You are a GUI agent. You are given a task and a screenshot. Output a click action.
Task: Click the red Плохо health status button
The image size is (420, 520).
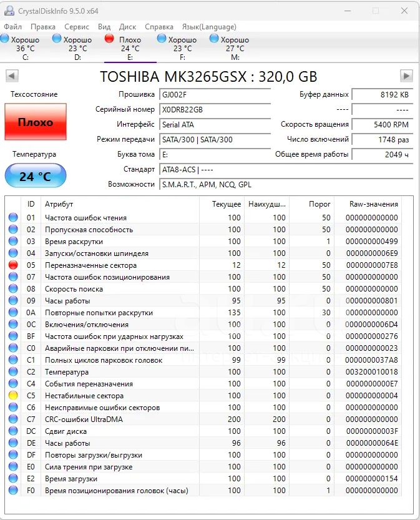(36, 122)
